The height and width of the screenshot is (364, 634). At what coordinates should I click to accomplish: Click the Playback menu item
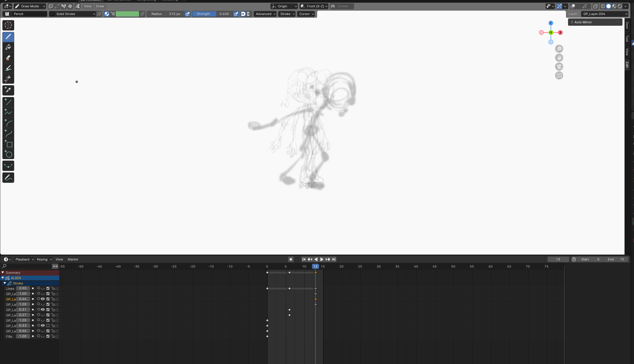(x=23, y=259)
